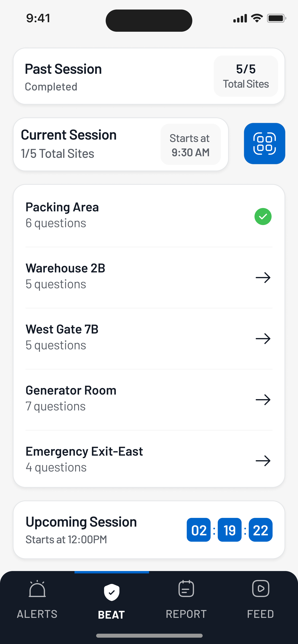Select the Beat shield icon
Viewport: 298px width, 644px height.
pyautogui.click(x=112, y=592)
